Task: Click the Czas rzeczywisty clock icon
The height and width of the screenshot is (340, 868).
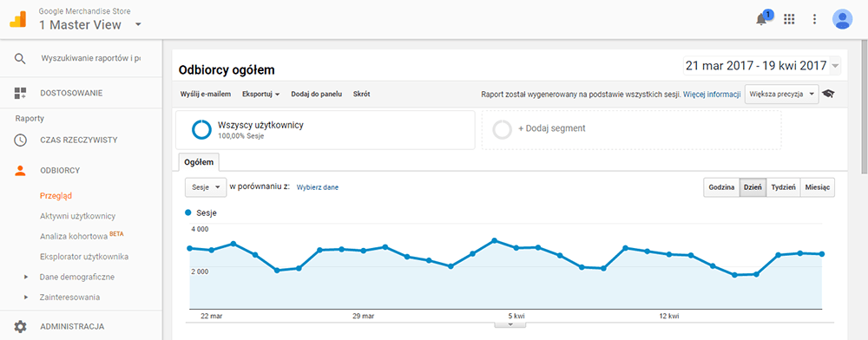Action: pos(20,140)
